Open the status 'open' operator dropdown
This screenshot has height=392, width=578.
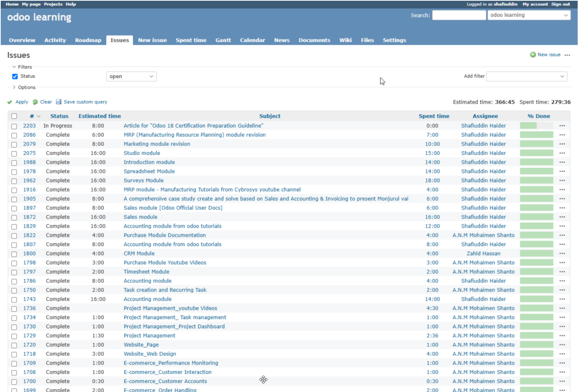click(x=131, y=76)
